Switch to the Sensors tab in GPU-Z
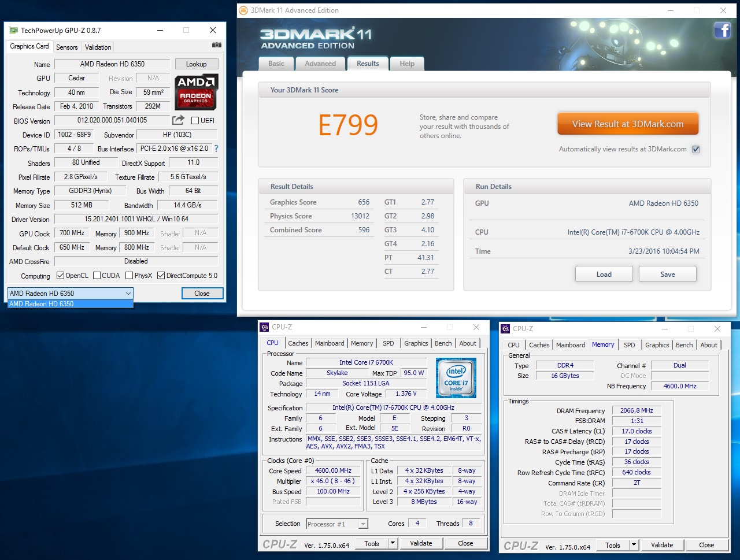The image size is (740, 560). pyautogui.click(x=66, y=47)
